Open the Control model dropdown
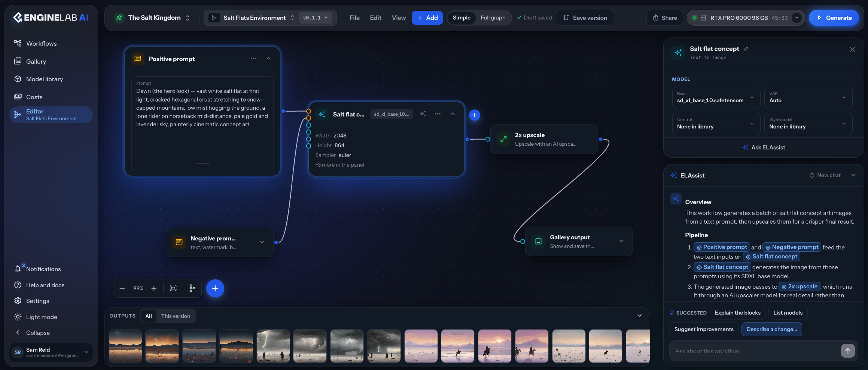Image resolution: width=868 pixels, height=370 pixels. (716, 124)
